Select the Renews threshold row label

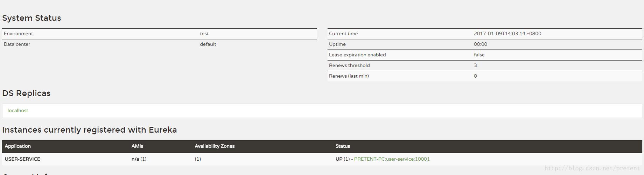349,65
